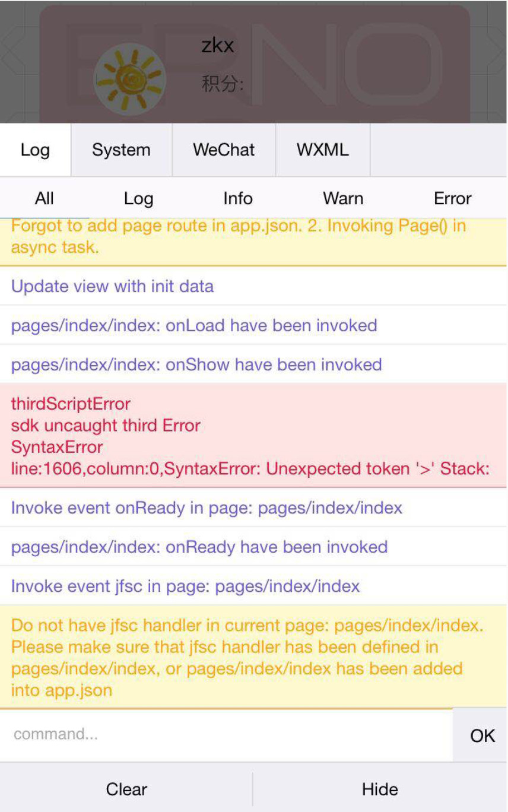Show only Warn messages
The width and height of the screenshot is (508, 812).
(x=343, y=198)
